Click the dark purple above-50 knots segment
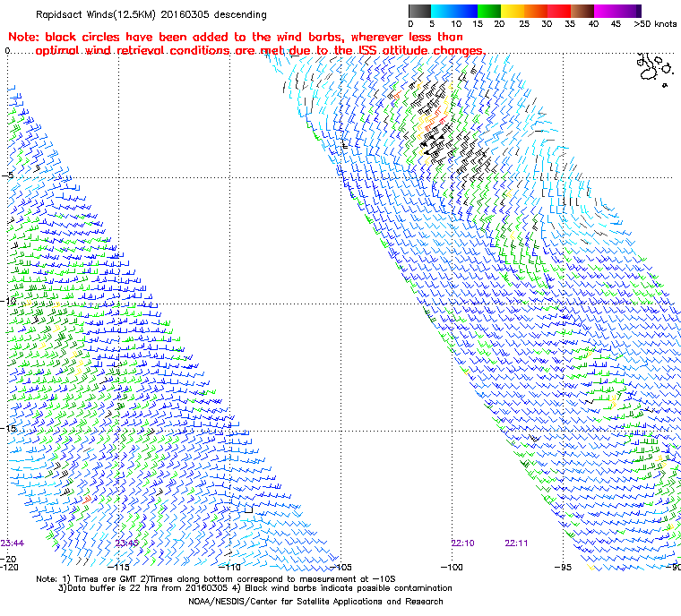 click(x=638, y=11)
